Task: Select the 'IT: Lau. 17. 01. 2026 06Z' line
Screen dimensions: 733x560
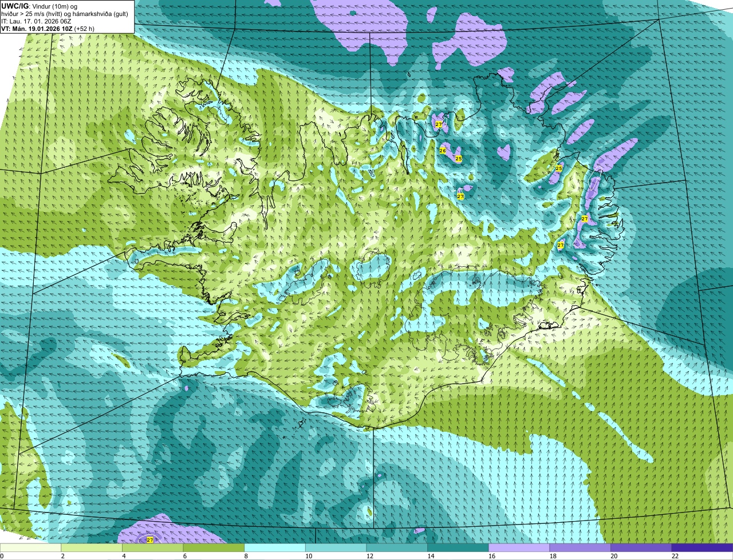Action: [36, 21]
